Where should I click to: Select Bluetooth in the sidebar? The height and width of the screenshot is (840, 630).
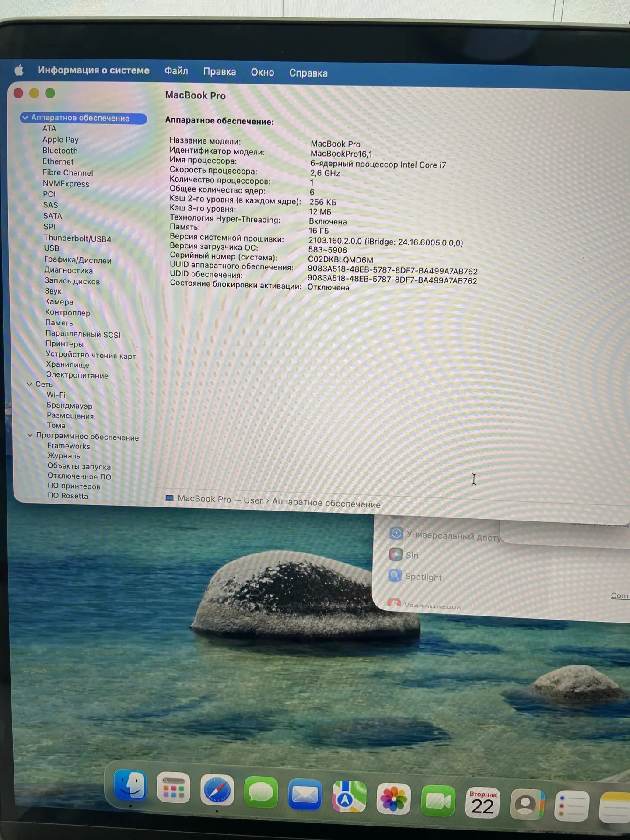coord(60,150)
